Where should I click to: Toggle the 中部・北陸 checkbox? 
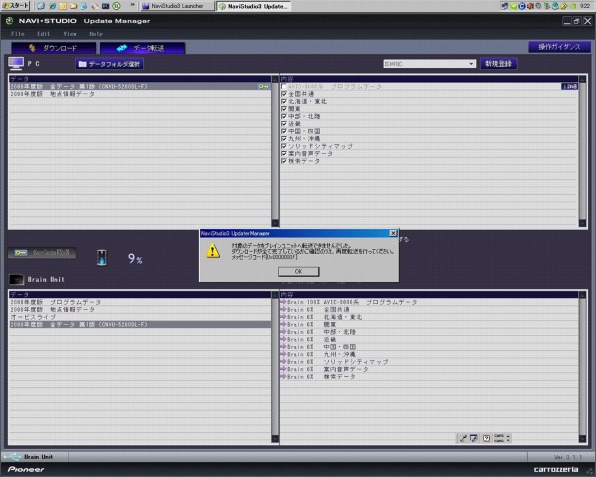coord(284,116)
